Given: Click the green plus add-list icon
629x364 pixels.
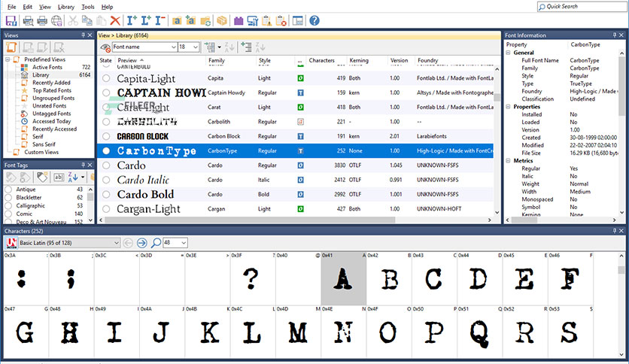Looking at the screenshot, I should 246,47.
